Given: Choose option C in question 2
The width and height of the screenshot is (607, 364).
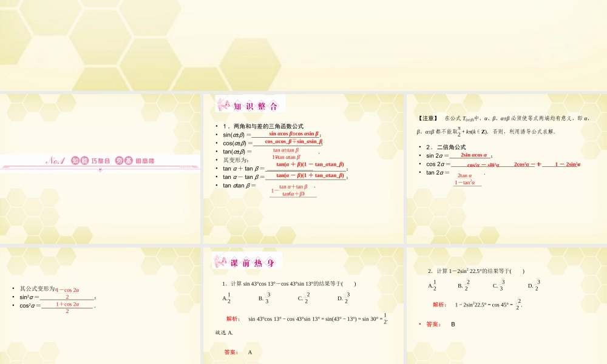Looking at the screenshot, I should [x=498, y=286].
